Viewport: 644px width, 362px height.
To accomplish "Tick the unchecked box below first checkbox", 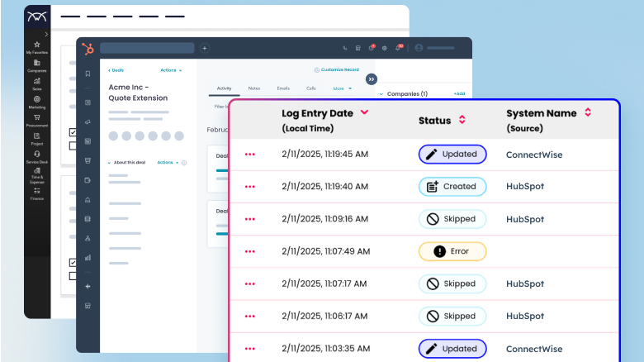I will (x=73, y=145).
